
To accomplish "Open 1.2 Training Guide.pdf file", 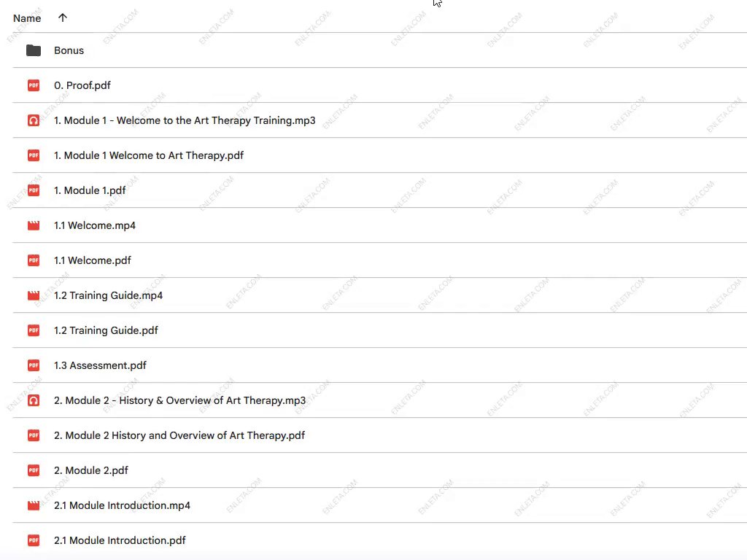I will 106,330.
